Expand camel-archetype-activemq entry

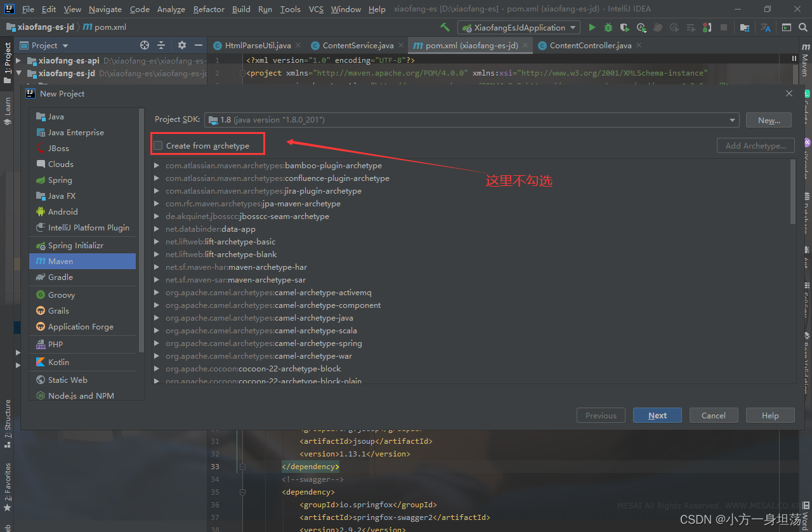(x=157, y=292)
